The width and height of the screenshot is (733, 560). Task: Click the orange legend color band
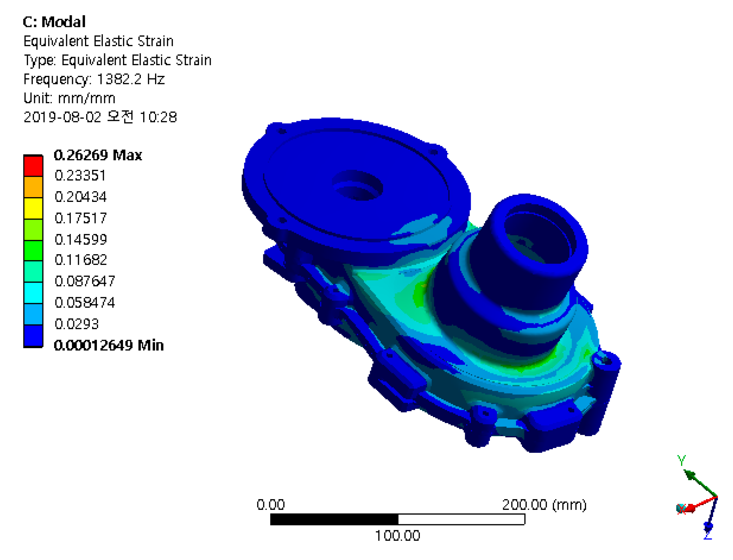tap(33, 187)
